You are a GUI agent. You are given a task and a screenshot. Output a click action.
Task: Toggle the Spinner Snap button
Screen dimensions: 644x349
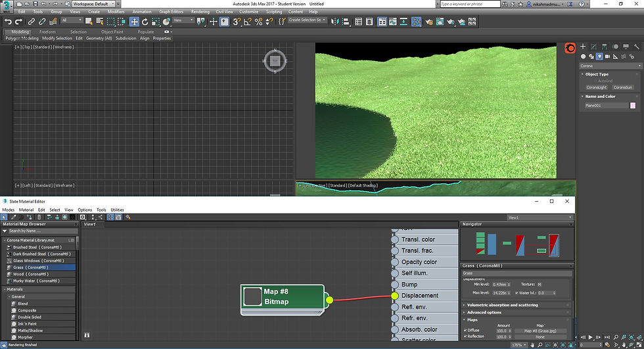click(269, 22)
